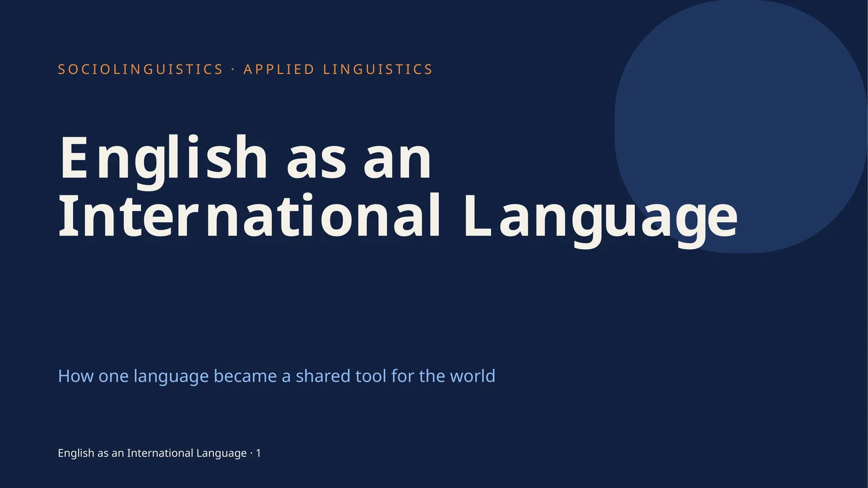Select the footer "English as an International Language · 1"
868x488 pixels.
[x=159, y=453]
